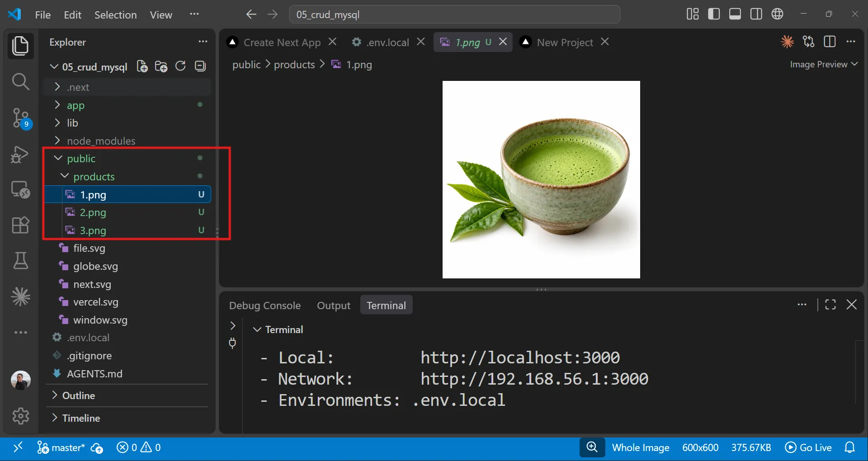Open the View menu
The image size is (868, 461).
(161, 14)
